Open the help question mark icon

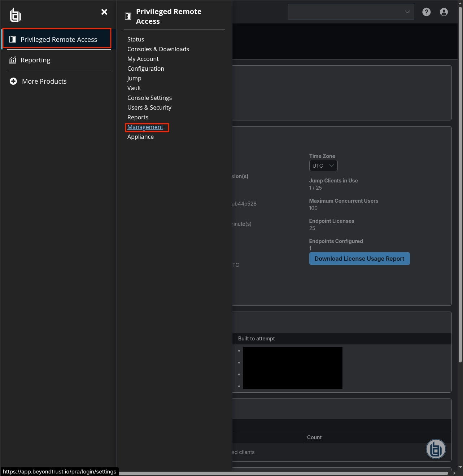pyautogui.click(x=426, y=12)
